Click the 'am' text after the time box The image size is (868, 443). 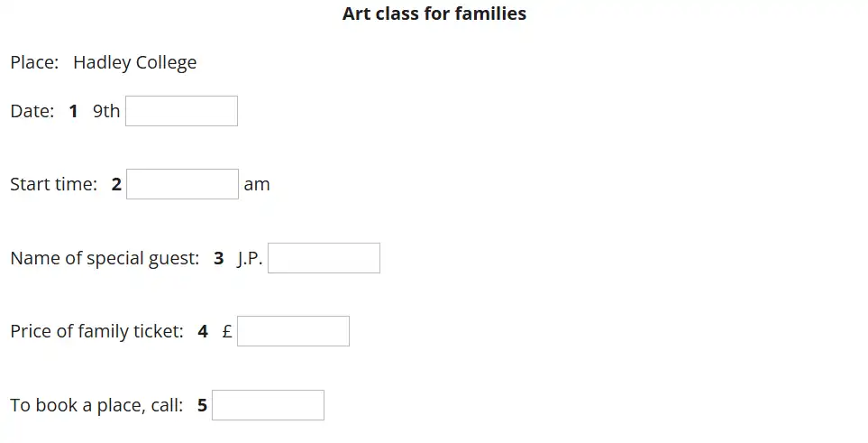tap(257, 184)
